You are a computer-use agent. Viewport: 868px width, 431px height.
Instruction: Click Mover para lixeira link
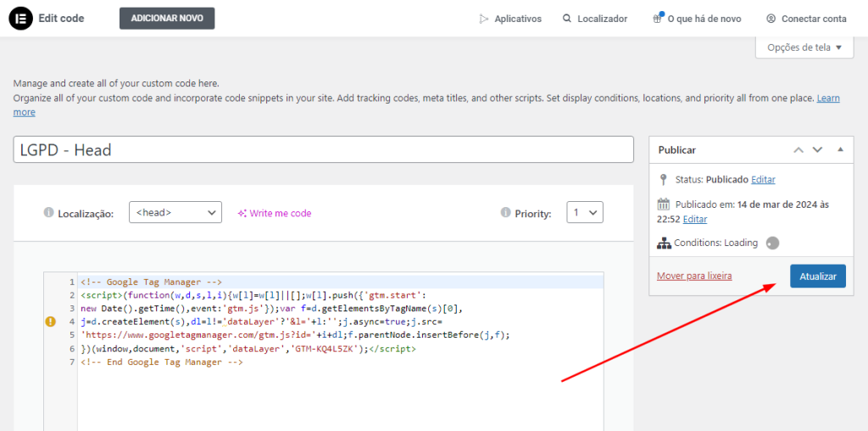point(695,276)
